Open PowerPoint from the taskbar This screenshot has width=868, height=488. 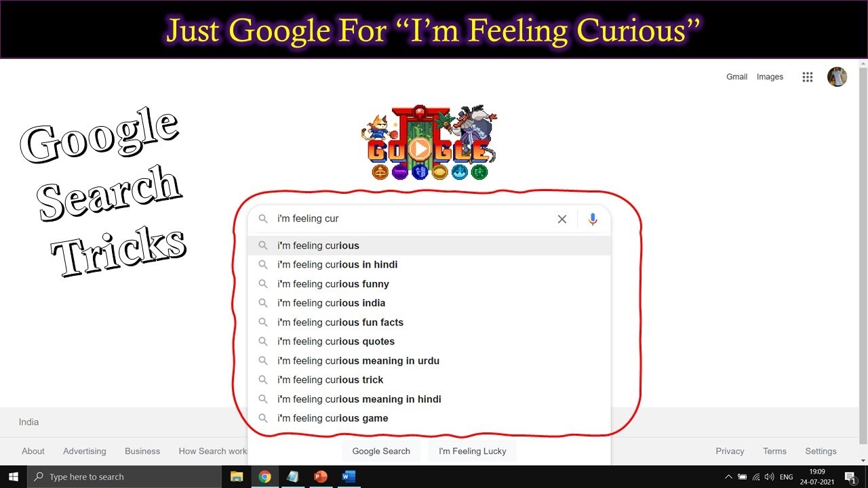321,476
